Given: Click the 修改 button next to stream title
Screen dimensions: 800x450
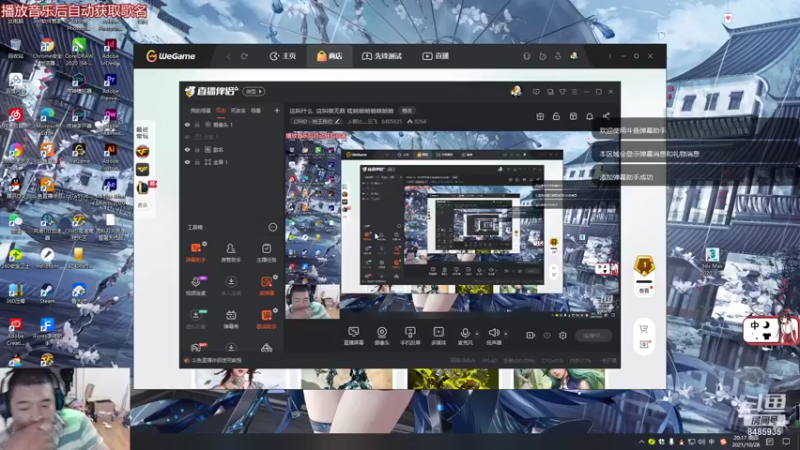Looking at the screenshot, I should [407, 111].
